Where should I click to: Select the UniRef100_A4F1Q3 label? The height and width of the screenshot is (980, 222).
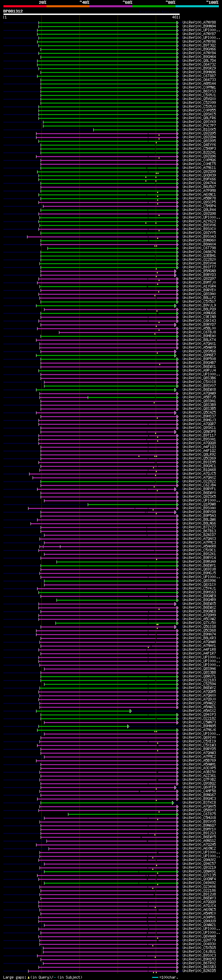tap(199, 447)
